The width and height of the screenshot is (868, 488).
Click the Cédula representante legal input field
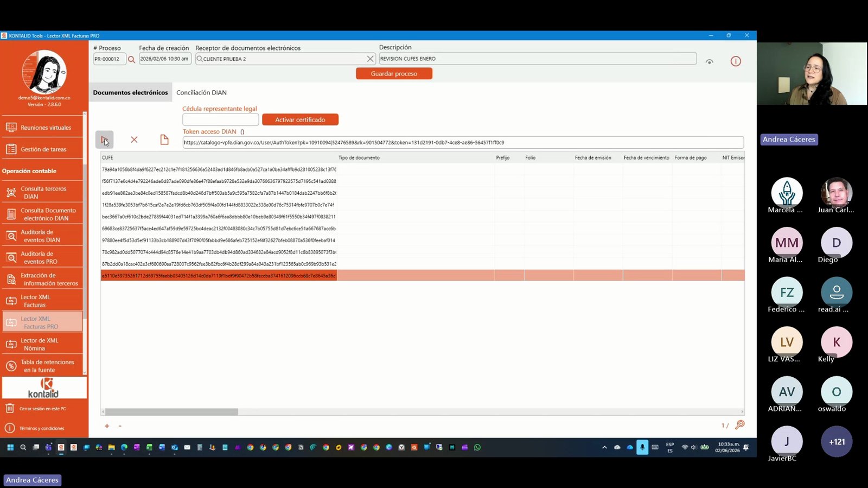220,119
